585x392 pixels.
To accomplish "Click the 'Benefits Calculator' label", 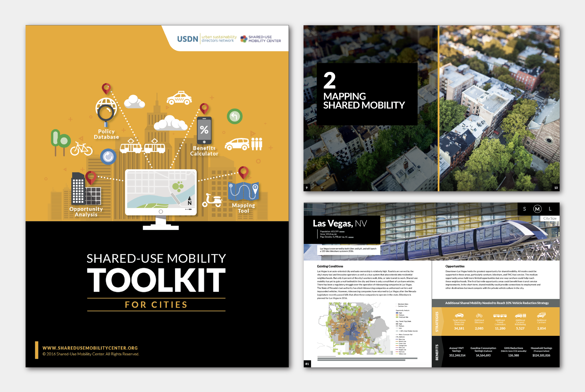I will tap(204, 151).
